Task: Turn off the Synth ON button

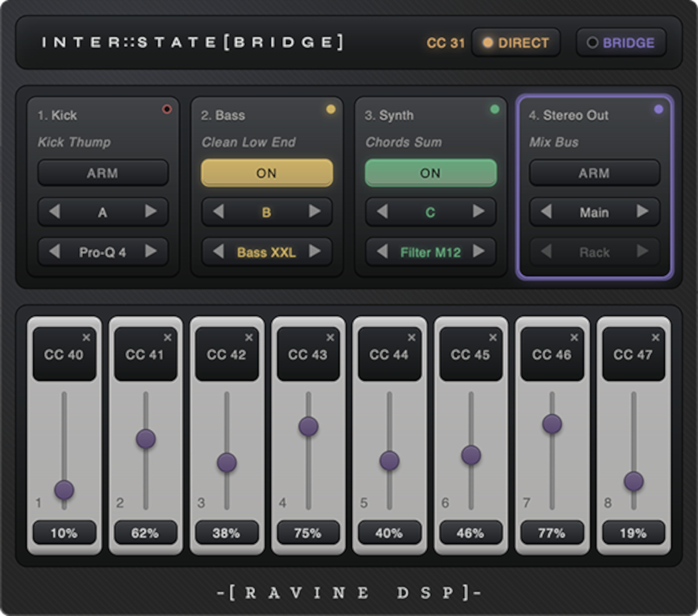Action: [430, 173]
